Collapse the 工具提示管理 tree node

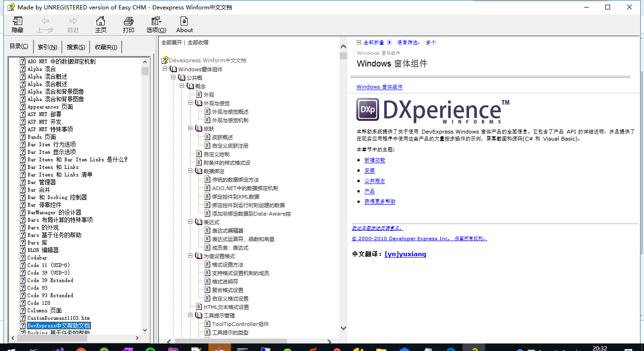pyautogui.click(x=190, y=316)
